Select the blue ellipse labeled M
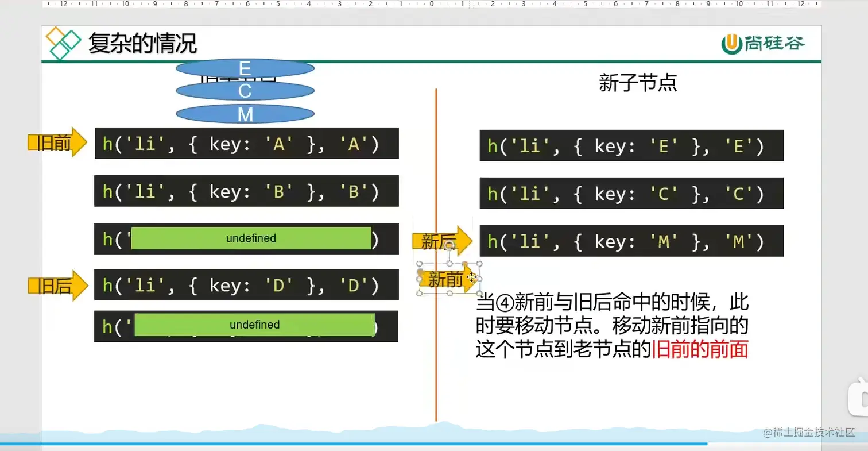This screenshot has width=868, height=451. (245, 114)
